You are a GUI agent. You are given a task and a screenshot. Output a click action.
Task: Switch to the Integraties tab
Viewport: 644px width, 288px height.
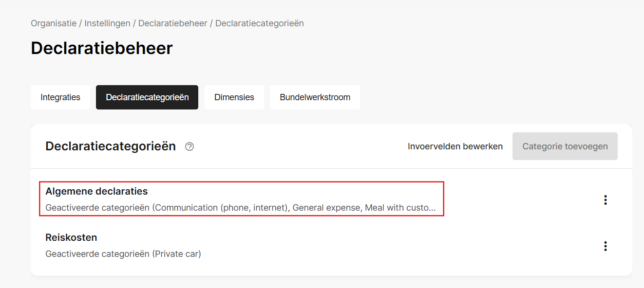tap(60, 97)
